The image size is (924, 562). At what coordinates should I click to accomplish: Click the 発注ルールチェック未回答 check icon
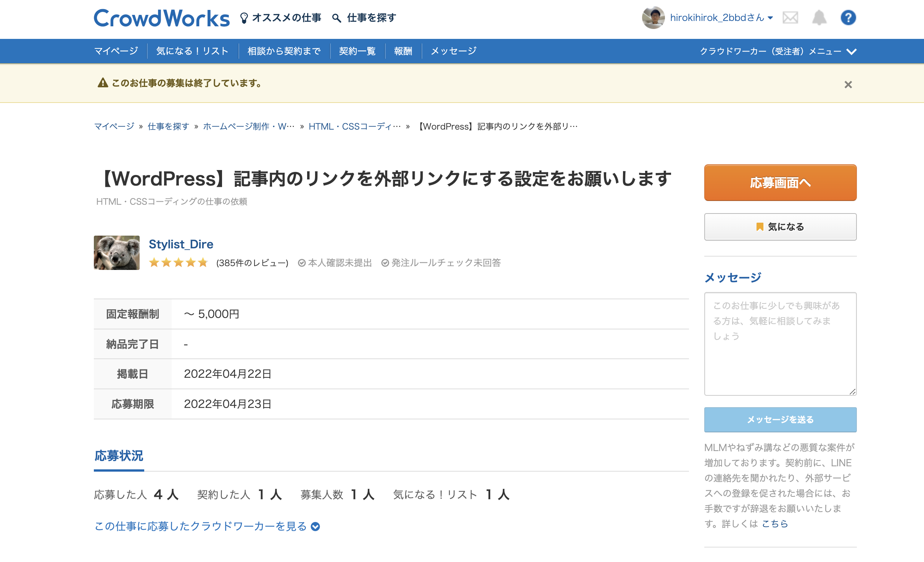point(385,263)
